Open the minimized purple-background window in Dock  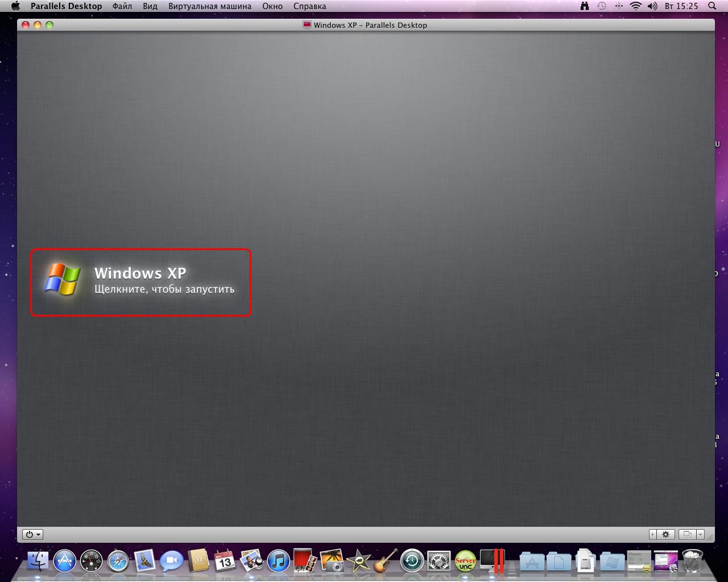665,561
